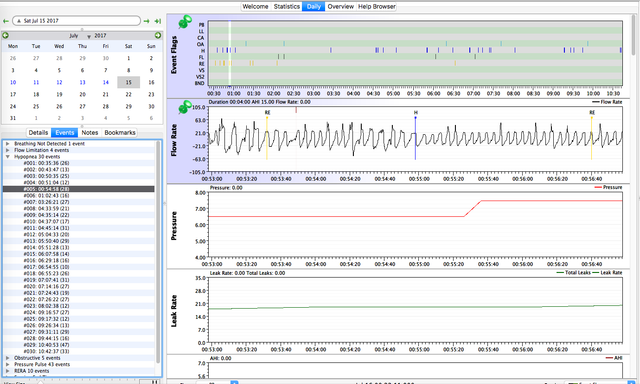
Task: Expand Obstructive 5 events
Action: coord(7,358)
